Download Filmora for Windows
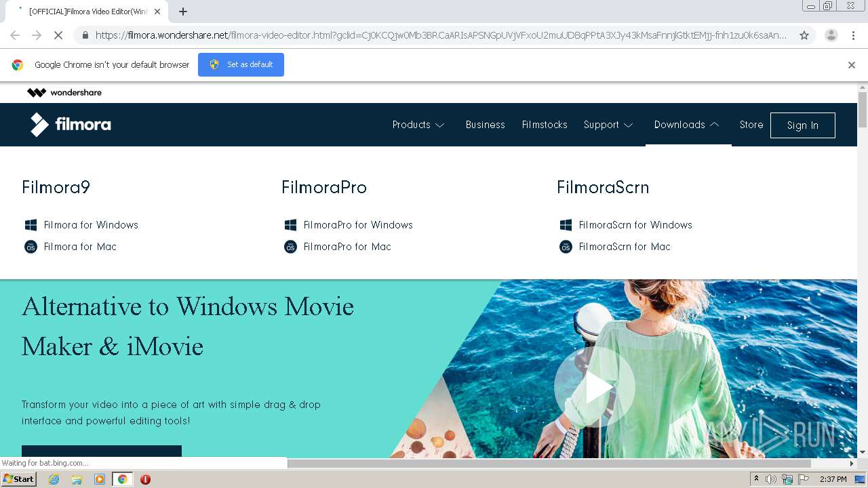This screenshot has height=488, width=868. pos(91,225)
